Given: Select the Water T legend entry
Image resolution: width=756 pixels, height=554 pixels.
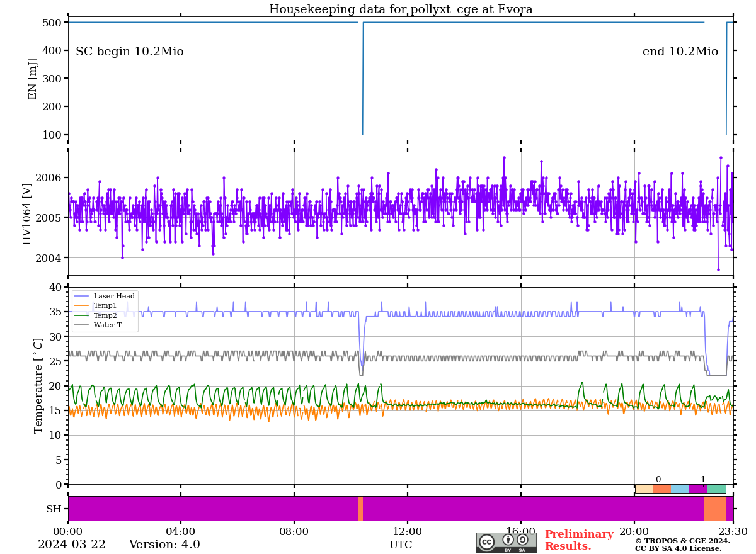Looking at the screenshot, I should (98, 325).
